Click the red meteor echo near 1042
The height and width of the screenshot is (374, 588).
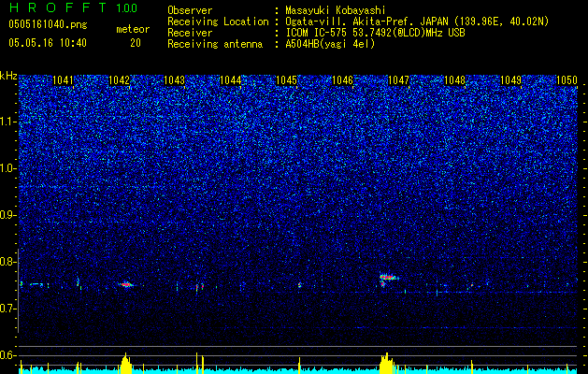tap(126, 284)
